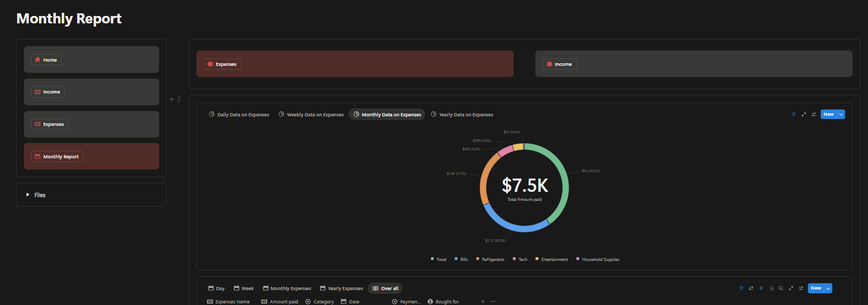Screen dimensions: 868x305
Task: Open the dropdown arrow beside chart's New button
Action: (841, 115)
